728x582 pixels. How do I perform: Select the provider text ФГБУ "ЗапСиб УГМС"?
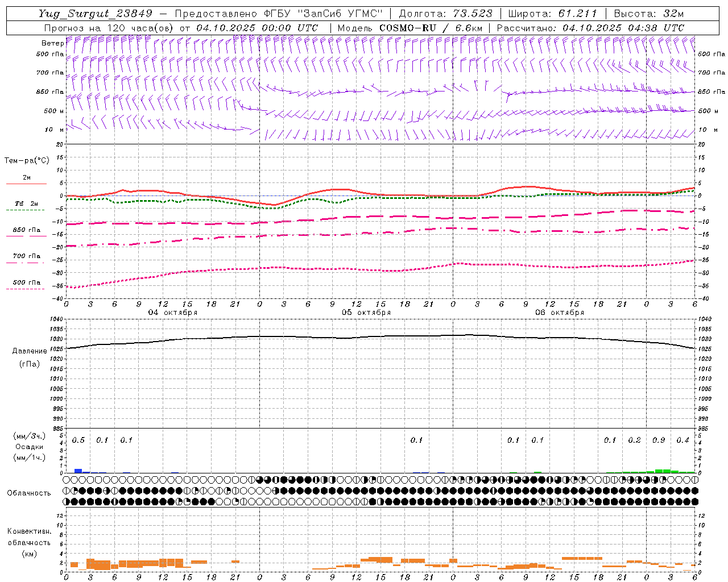click(324, 14)
